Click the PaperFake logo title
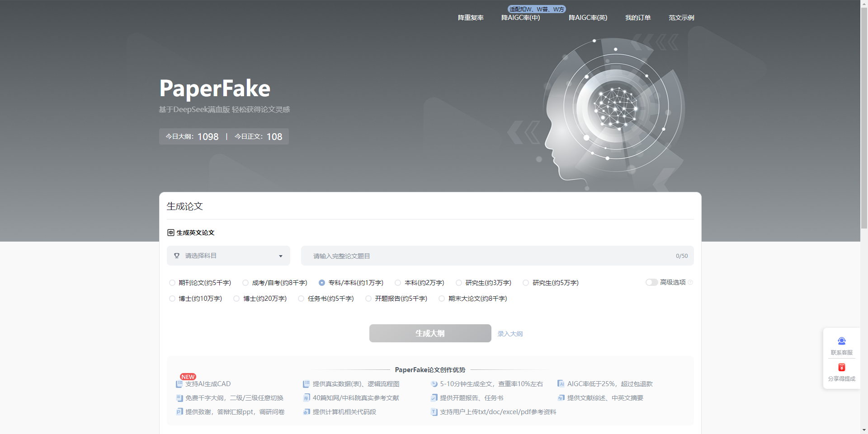 pos(215,88)
